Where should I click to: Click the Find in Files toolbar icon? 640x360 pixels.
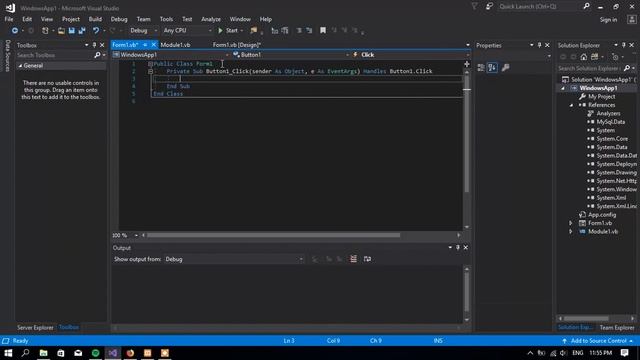(x=253, y=31)
